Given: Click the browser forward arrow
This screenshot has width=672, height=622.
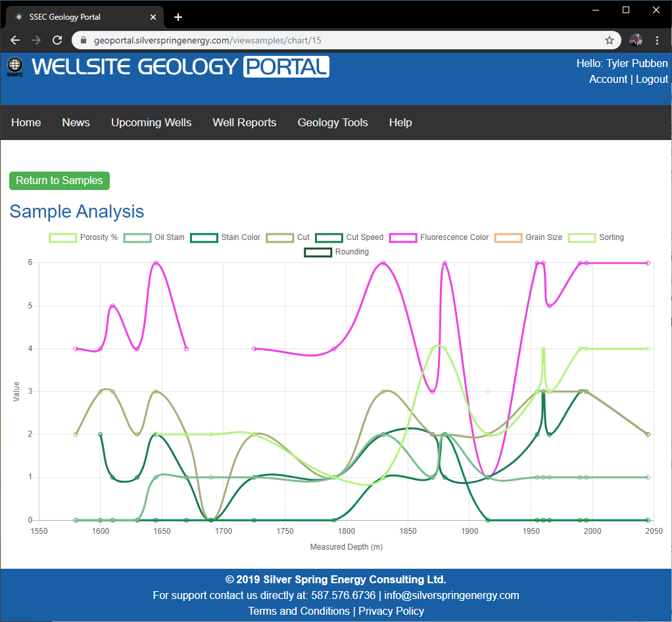Looking at the screenshot, I should click(36, 40).
